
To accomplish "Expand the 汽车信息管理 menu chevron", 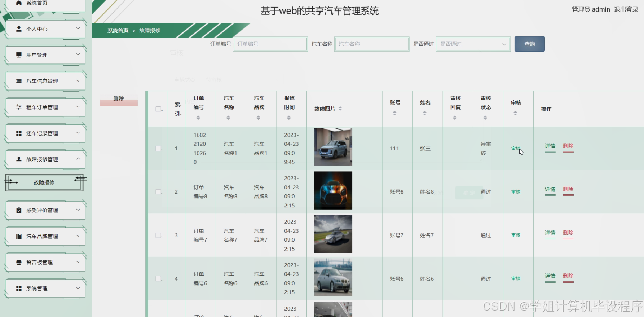I will 78,80.
